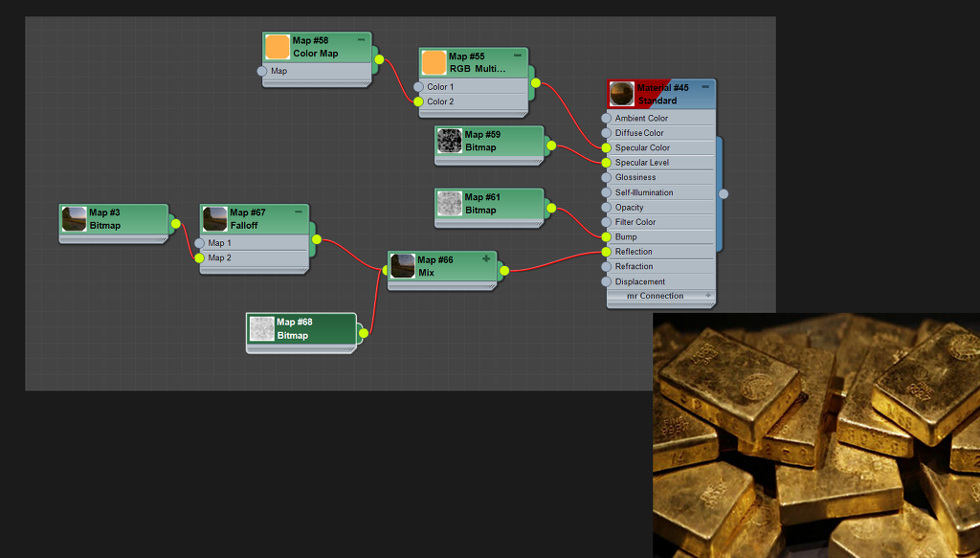
Task: Click the Diffuse Color input socket
Action: click(606, 133)
